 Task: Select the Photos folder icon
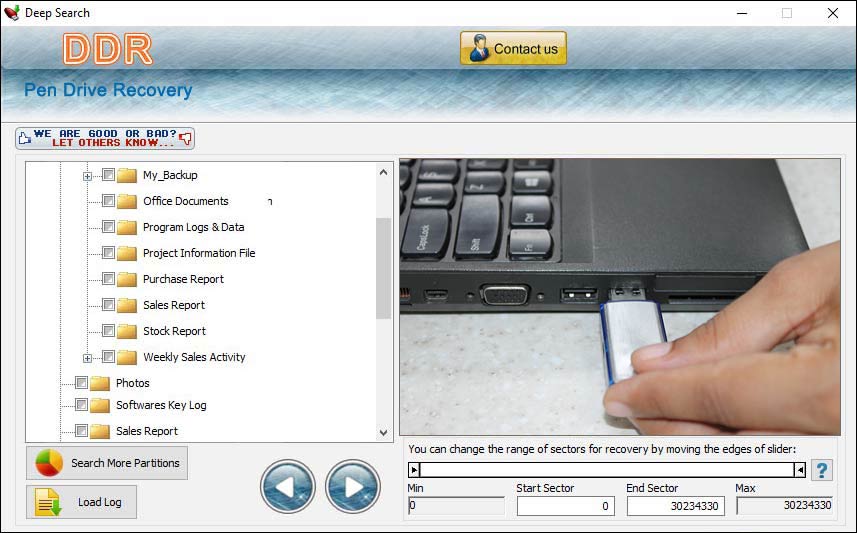(100, 383)
